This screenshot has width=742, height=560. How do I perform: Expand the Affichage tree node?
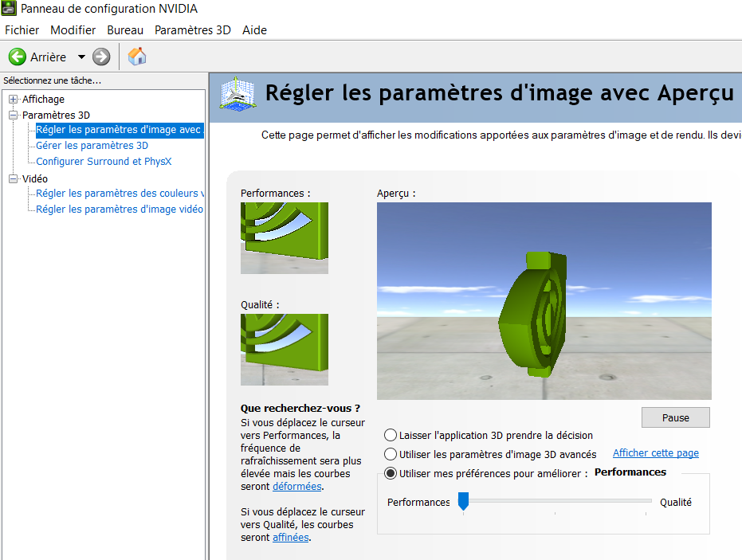point(14,100)
